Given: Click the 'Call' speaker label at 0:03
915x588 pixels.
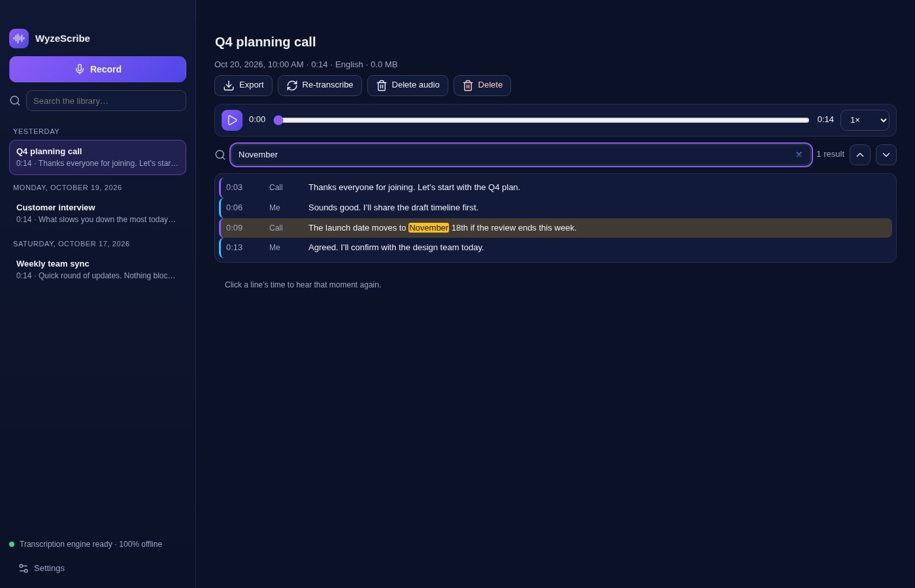Looking at the screenshot, I should 276,188.
